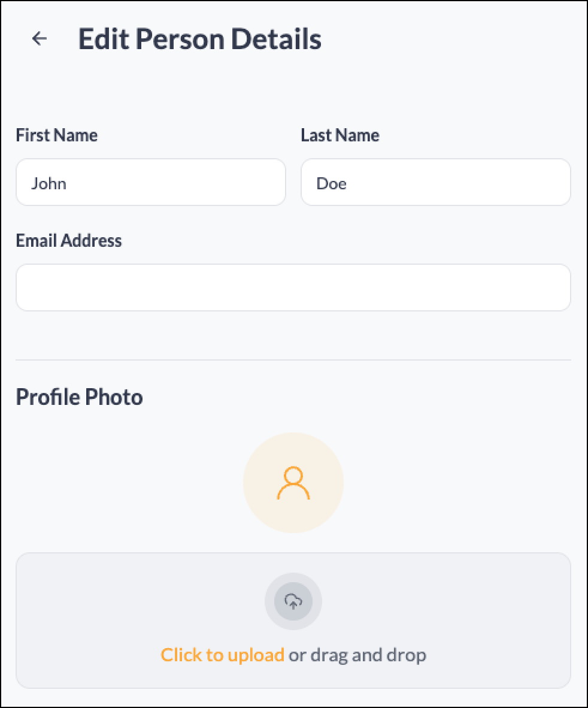The height and width of the screenshot is (708, 588).
Task: Click the word Doe in Last Name
Action: pyautogui.click(x=332, y=184)
